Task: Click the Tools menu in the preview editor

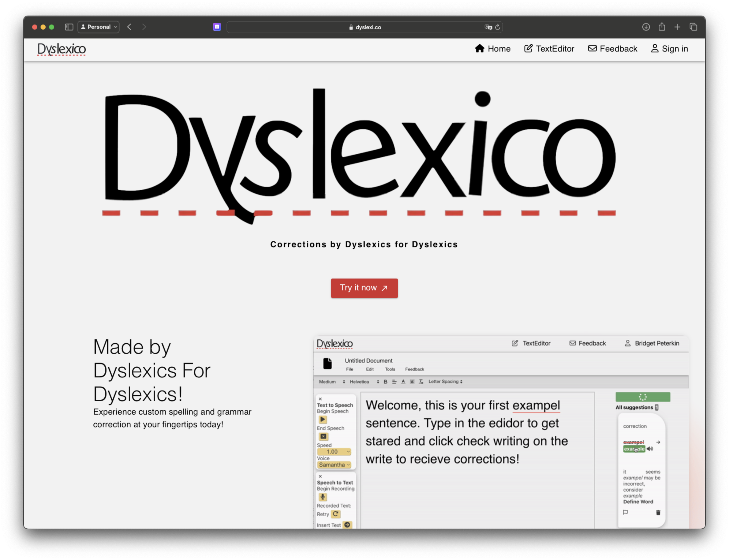Action: (x=390, y=369)
